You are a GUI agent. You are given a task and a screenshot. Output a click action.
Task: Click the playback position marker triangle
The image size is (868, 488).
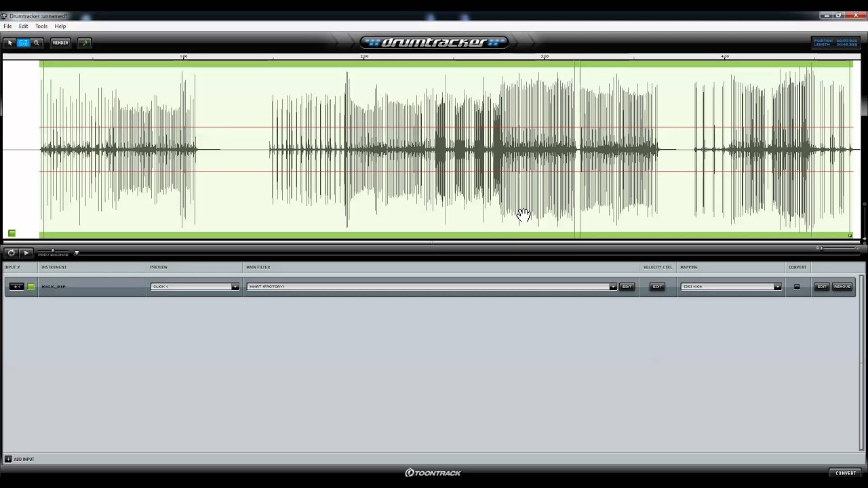point(77,253)
